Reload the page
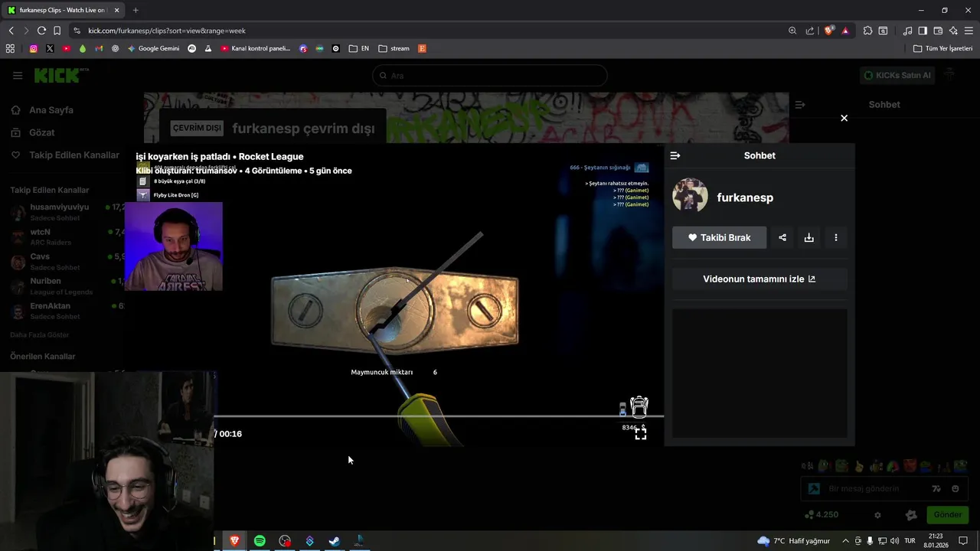The image size is (980, 551). point(41,31)
